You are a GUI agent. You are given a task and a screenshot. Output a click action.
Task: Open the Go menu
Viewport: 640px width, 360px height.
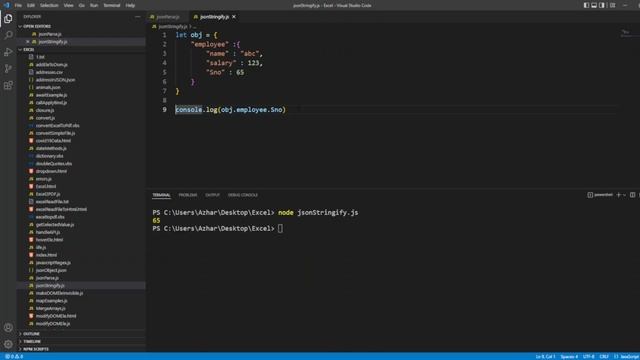[x=82, y=5]
